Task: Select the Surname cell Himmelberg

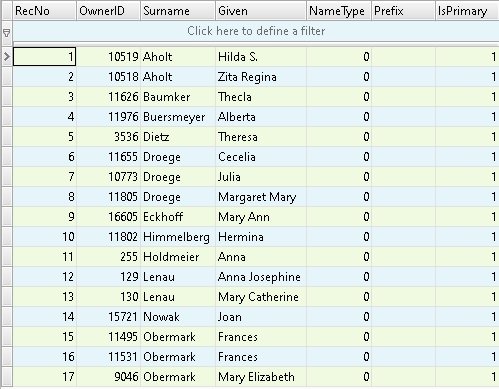Action: 178,237
